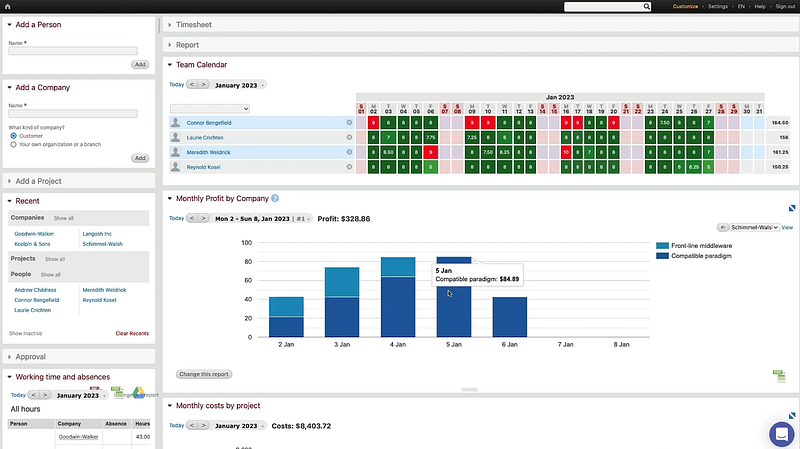This screenshot has width=800, height=449.
Task: Export the profit report to spreadsheet
Action: [779, 376]
